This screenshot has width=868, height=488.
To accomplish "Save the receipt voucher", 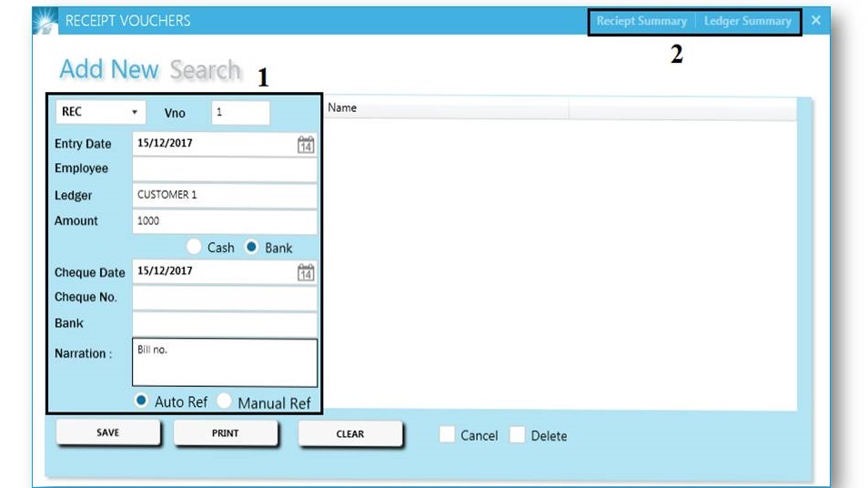I will coord(108,432).
